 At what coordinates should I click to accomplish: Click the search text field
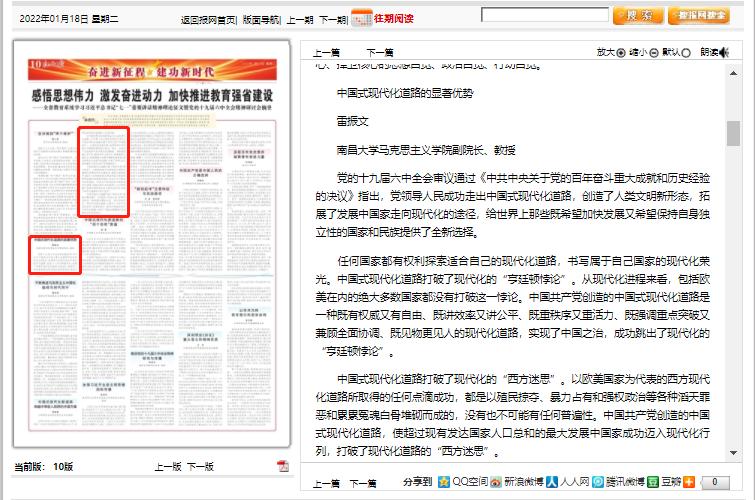[x=545, y=14]
